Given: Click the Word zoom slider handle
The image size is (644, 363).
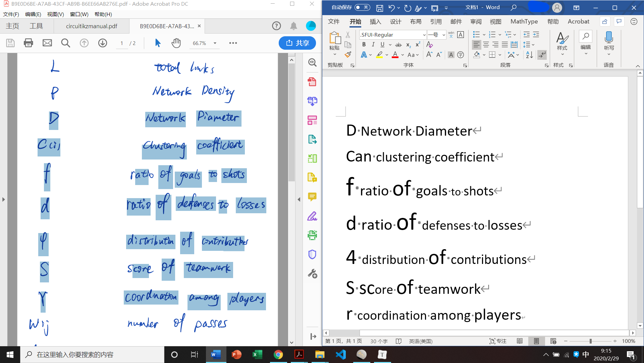Looking at the screenshot, I should pyautogui.click(x=591, y=341).
